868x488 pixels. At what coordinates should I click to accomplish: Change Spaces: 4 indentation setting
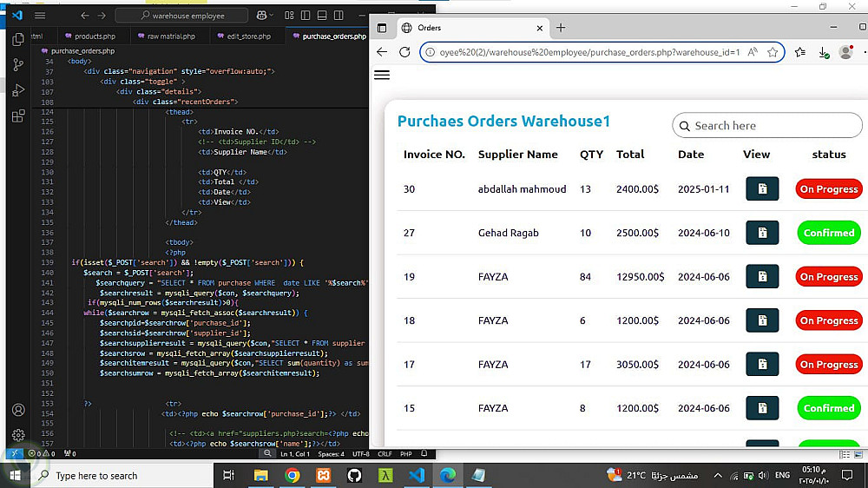(331, 453)
